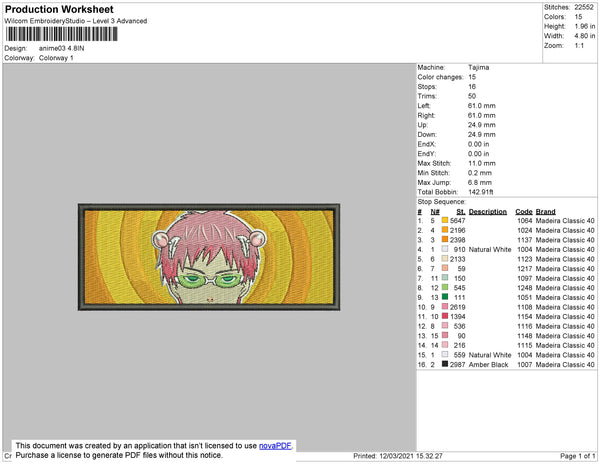
Task: Select the Machine value 'Tajima'
Action: pyautogui.click(x=479, y=67)
